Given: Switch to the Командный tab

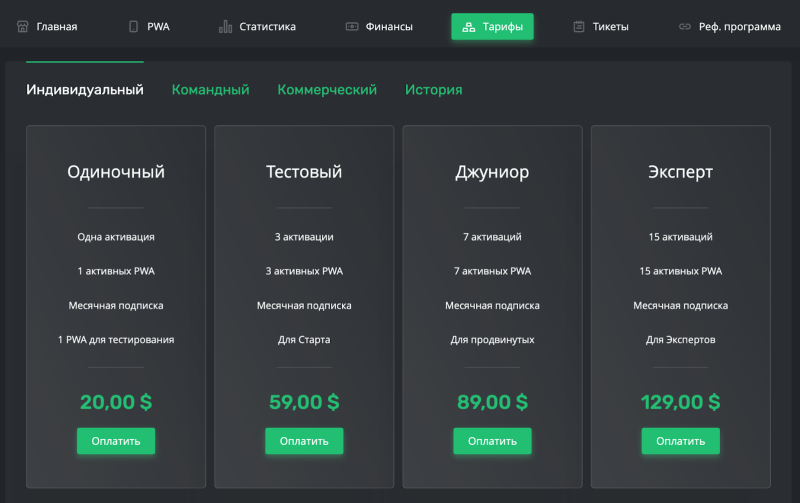Looking at the screenshot, I should coord(210,90).
